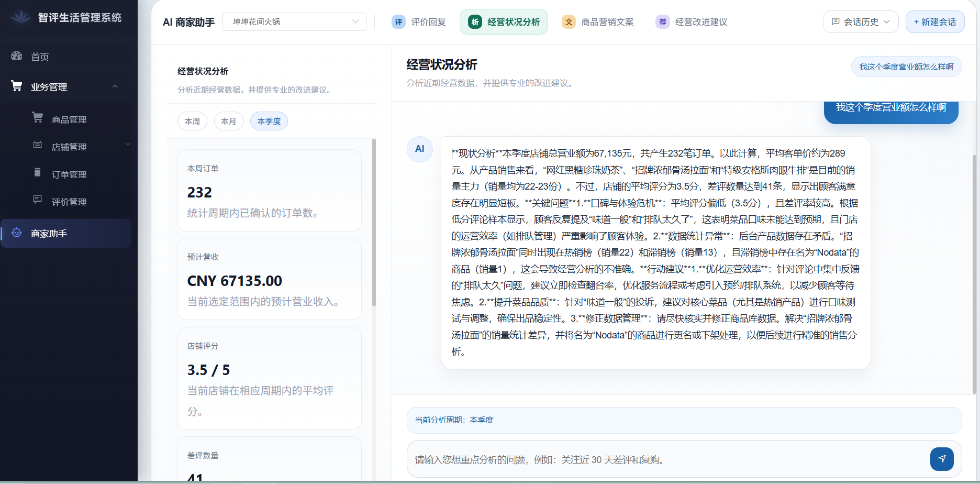Open 商品营销文案 via its icon
Screen dimensions: 980x484
[569, 21]
